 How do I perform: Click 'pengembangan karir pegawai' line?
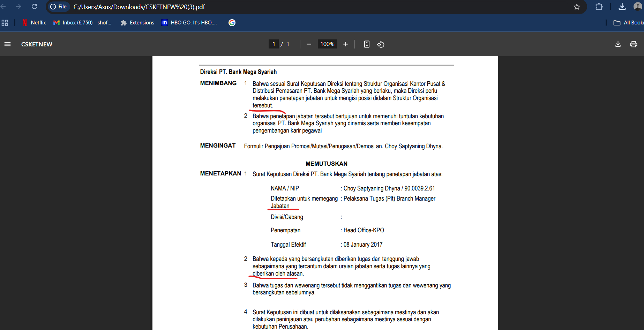pyautogui.click(x=287, y=130)
